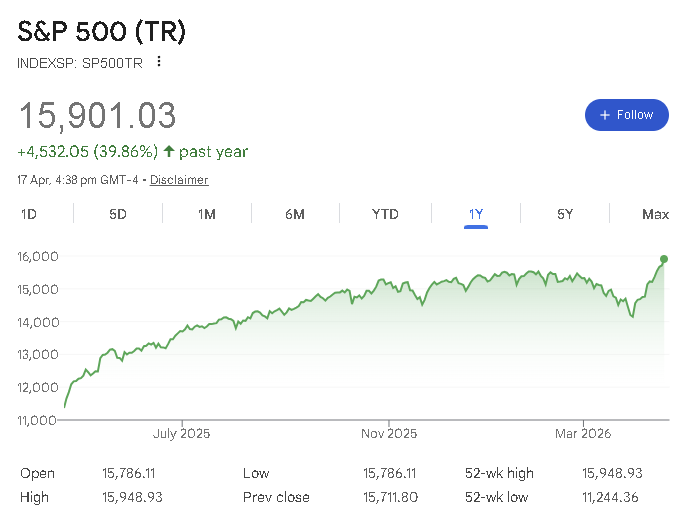Viewport: 684px width, 517px height.
Task: Click the green endpoint dot on chart
Action: (664, 259)
